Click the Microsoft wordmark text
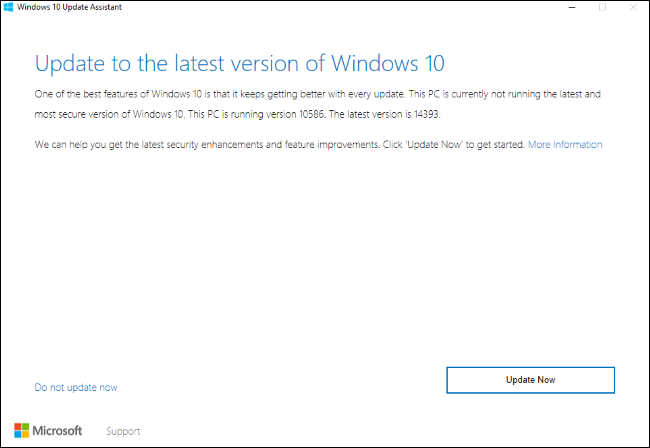 click(57, 431)
